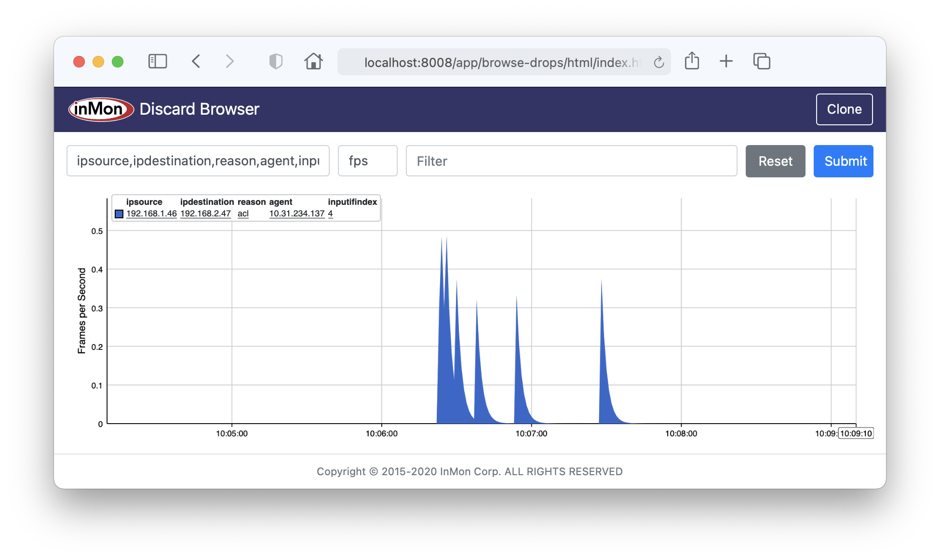Click the home icon in the toolbar
The width and height of the screenshot is (940, 560).
[313, 61]
